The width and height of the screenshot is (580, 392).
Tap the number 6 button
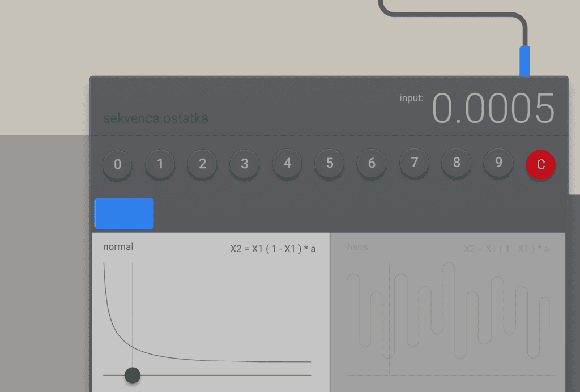click(372, 164)
